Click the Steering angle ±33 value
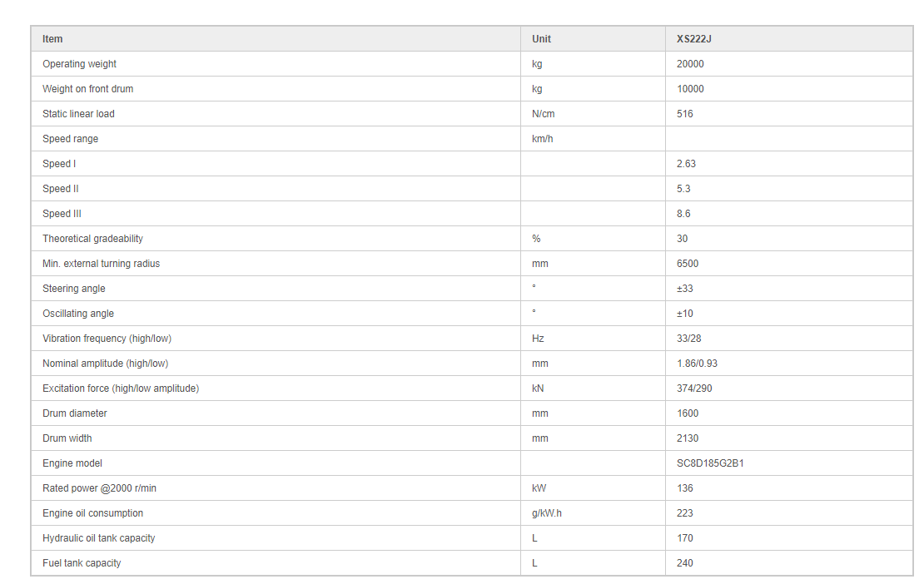This screenshot has height=584, width=924. pos(684,289)
